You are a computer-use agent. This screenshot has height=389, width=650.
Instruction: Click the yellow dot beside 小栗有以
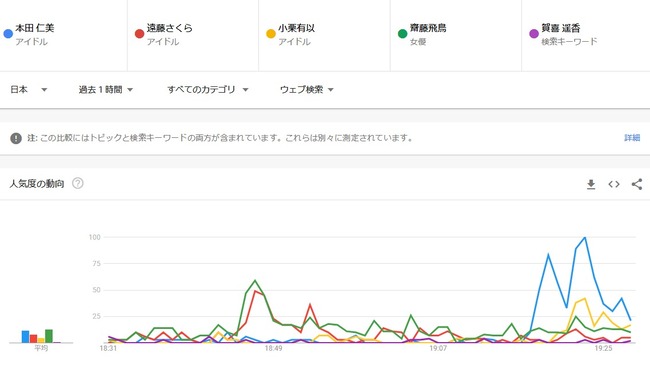(x=271, y=34)
